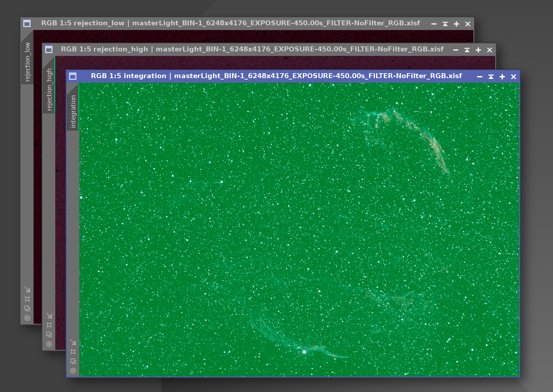
Task: Open window menu icon of integration window
Action: pyautogui.click(x=73, y=76)
